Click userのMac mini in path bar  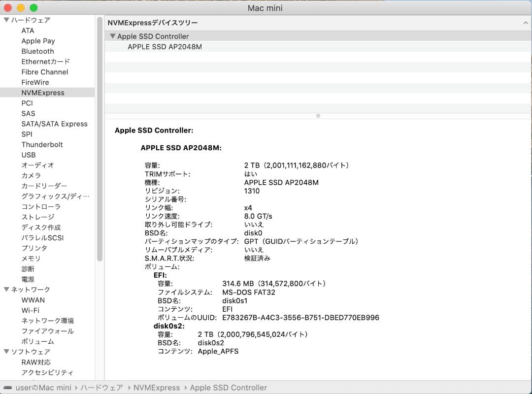tap(43, 388)
